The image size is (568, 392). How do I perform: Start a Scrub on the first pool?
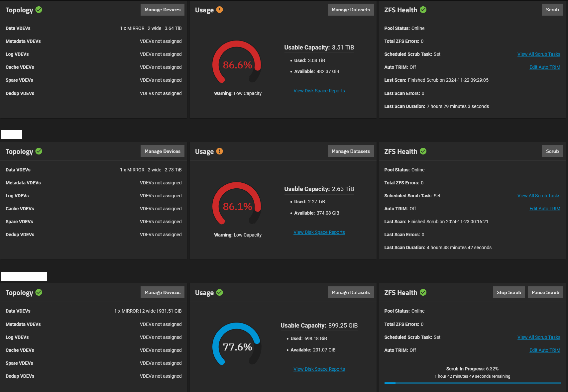pyautogui.click(x=552, y=10)
